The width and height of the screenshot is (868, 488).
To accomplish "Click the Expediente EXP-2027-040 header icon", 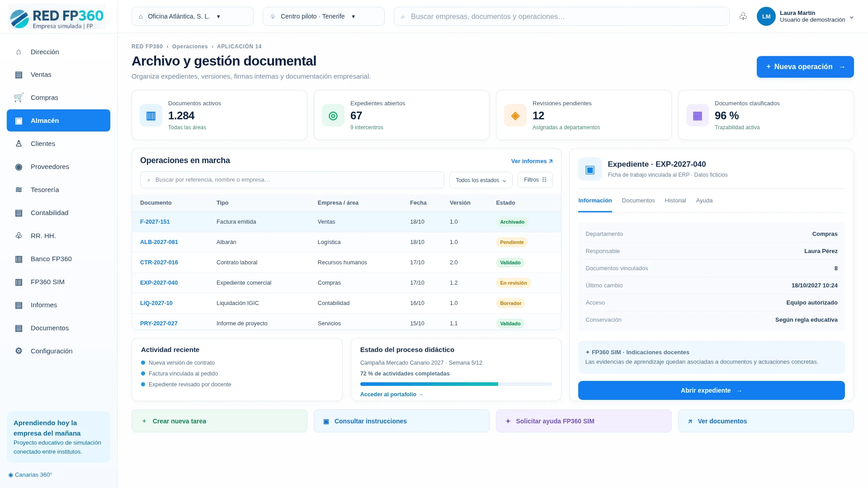I will [590, 169].
